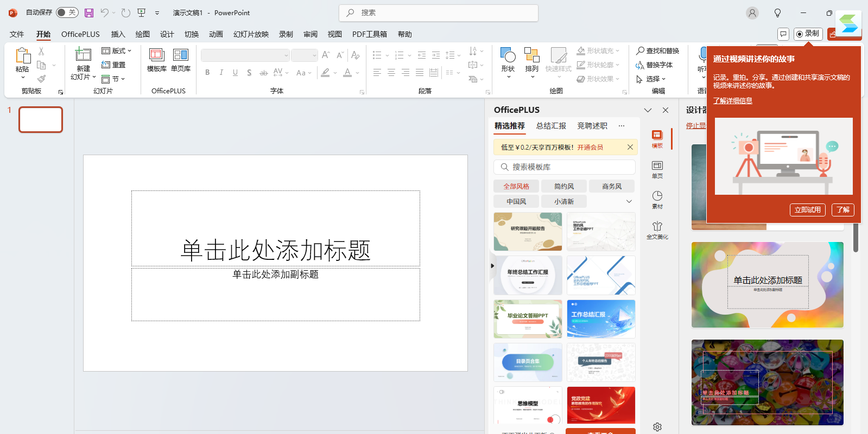Screen dimensions: 868x434
Task: Toggle the AutoSave (自动保存) switch
Action: [67, 12]
